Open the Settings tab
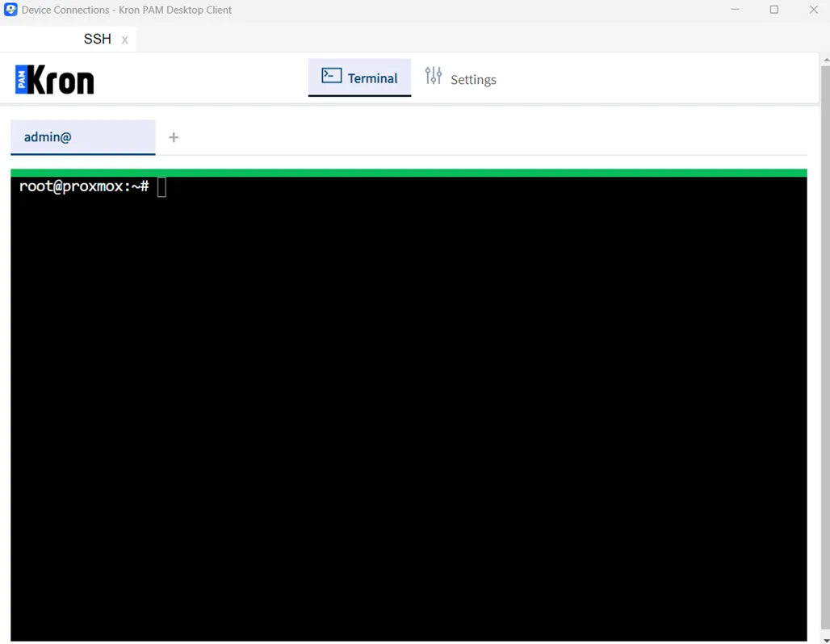Screen dimensions: 830x644 [460, 77]
